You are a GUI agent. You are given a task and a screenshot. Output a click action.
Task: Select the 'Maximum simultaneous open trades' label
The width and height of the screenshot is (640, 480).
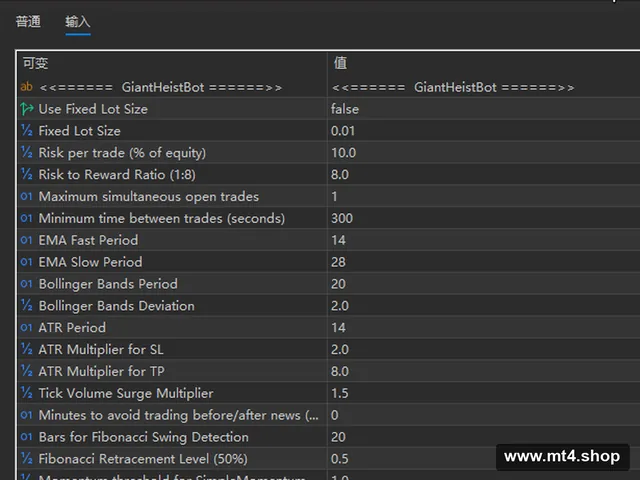pyautogui.click(x=149, y=196)
